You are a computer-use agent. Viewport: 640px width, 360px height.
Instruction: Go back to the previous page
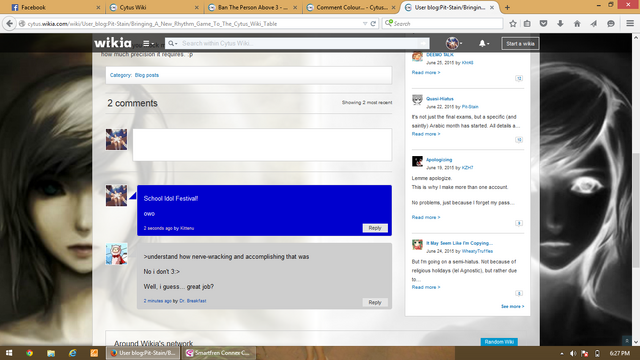(9, 24)
